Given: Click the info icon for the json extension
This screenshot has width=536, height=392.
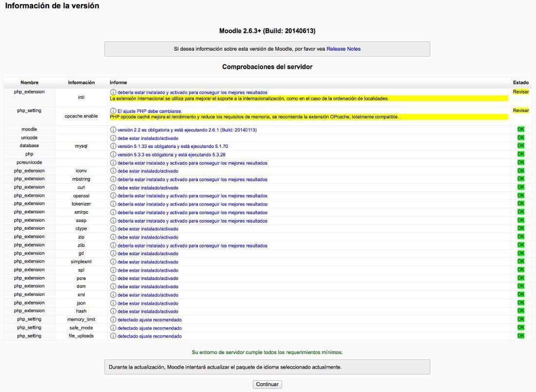Looking at the screenshot, I should 113,303.
